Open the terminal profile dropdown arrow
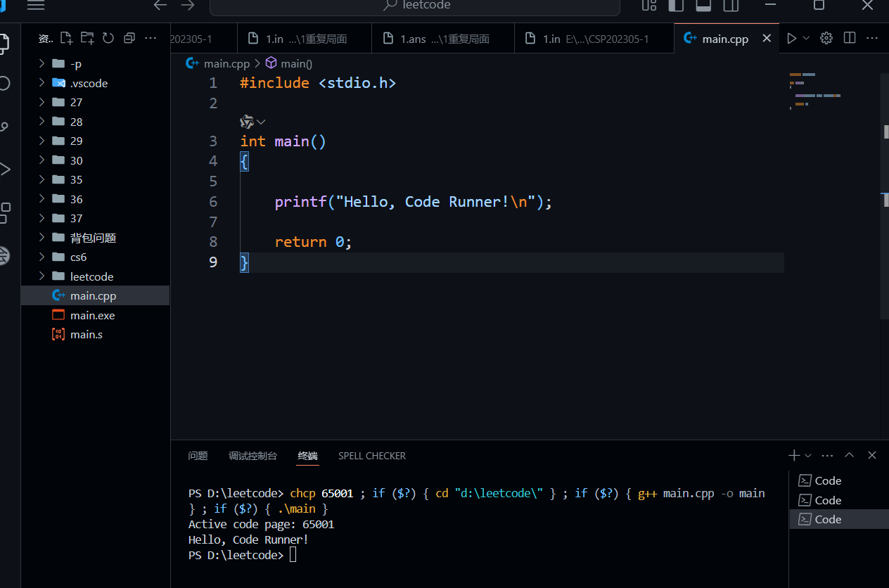The image size is (889, 588). tap(807, 455)
